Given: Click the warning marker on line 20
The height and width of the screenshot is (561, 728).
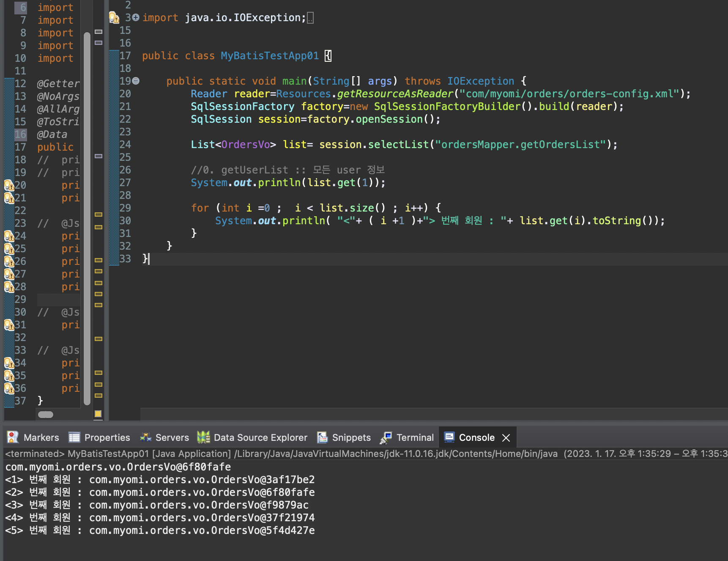Looking at the screenshot, I should 9,185.
